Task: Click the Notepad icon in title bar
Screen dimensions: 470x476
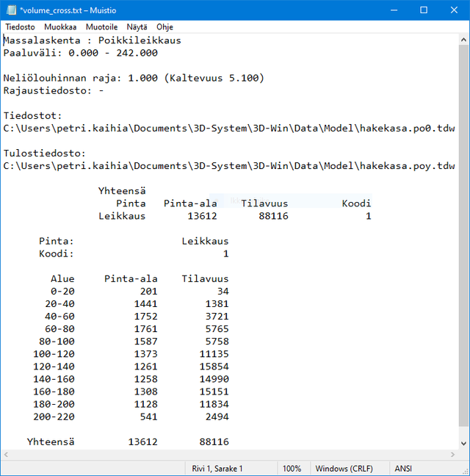Action: coord(11,10)
